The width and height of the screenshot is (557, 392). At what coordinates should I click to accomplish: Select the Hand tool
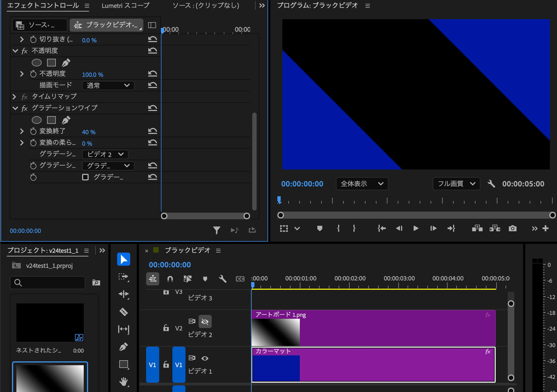click(124, 382)
